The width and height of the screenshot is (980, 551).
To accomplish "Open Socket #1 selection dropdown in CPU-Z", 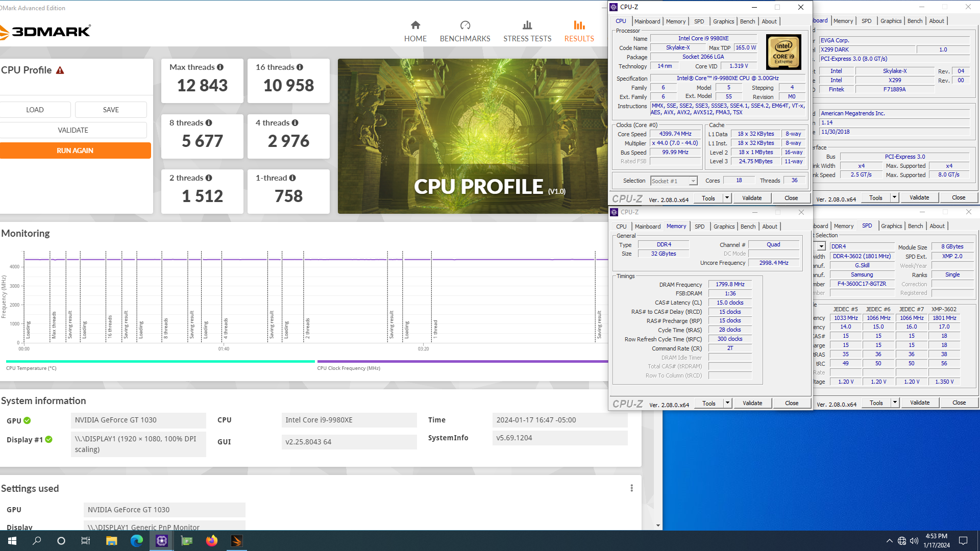I will [693, 181].
